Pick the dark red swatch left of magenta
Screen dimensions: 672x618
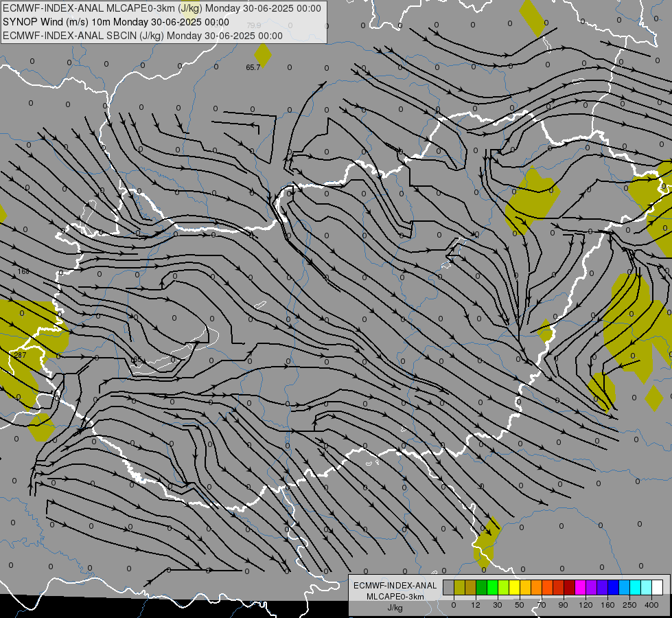tap(570, 587)
